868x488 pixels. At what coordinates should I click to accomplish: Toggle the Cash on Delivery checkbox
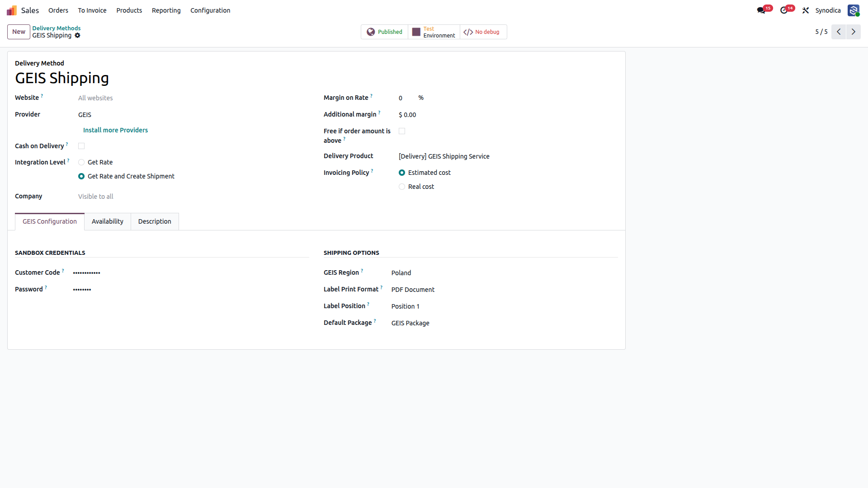pos(81,146)
